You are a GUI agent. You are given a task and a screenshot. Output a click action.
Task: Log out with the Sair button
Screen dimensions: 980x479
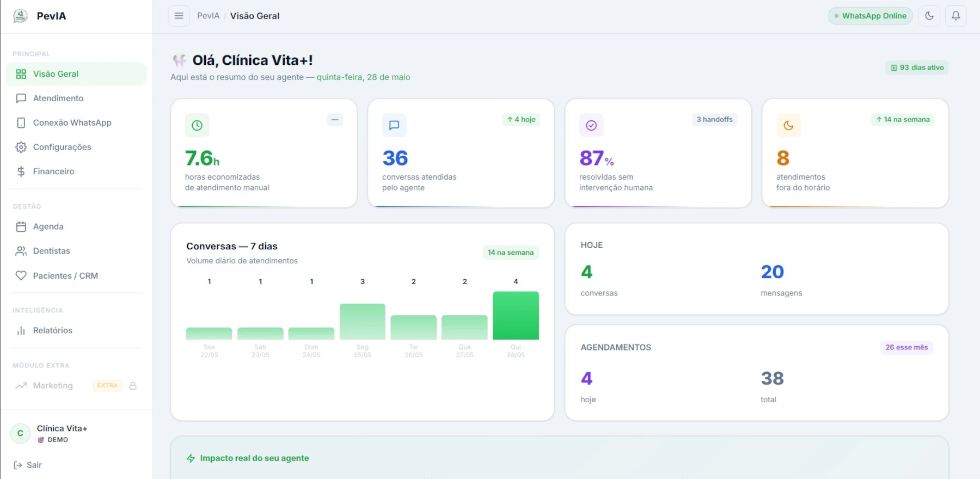point(28,465)
